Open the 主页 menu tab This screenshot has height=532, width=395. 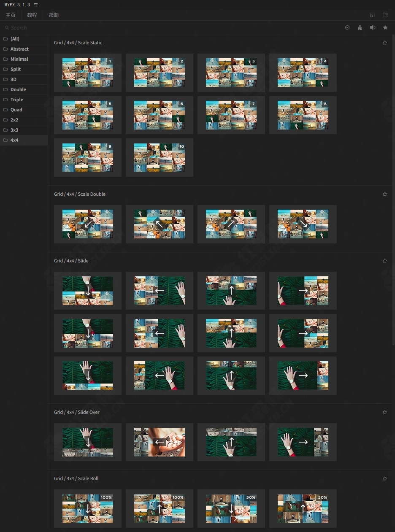[11, 15]
